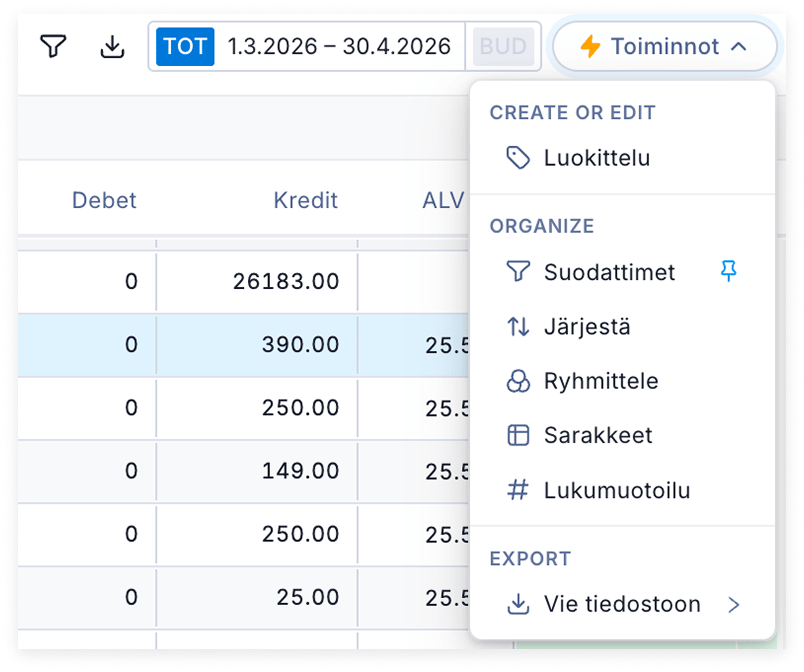The width and height of the screenshot is (804, 672).
Task: Open the date range 1.3.2026 – 30.4.2026
Action: click(x=339, y=47)
